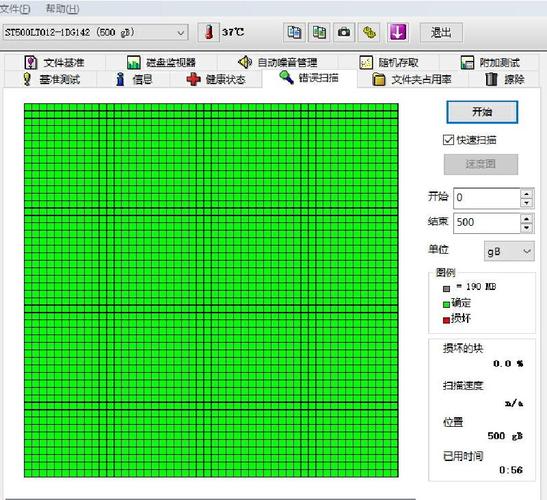The width and height of the screenshot is (547, 500).
Task: Click the 结束 input field showing 500
Action: 487,223
